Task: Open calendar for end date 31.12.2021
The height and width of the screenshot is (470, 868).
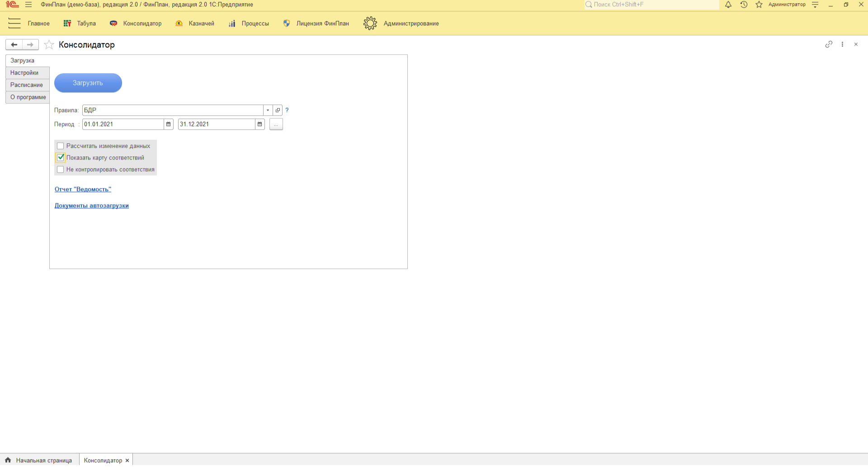Action: (x=260, y=124)
